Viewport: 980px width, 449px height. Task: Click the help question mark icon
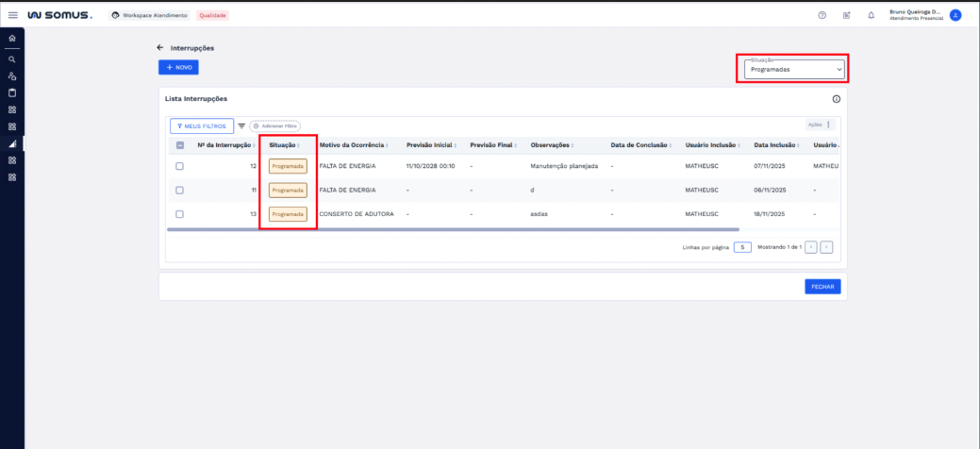click(x=822, y=15)
